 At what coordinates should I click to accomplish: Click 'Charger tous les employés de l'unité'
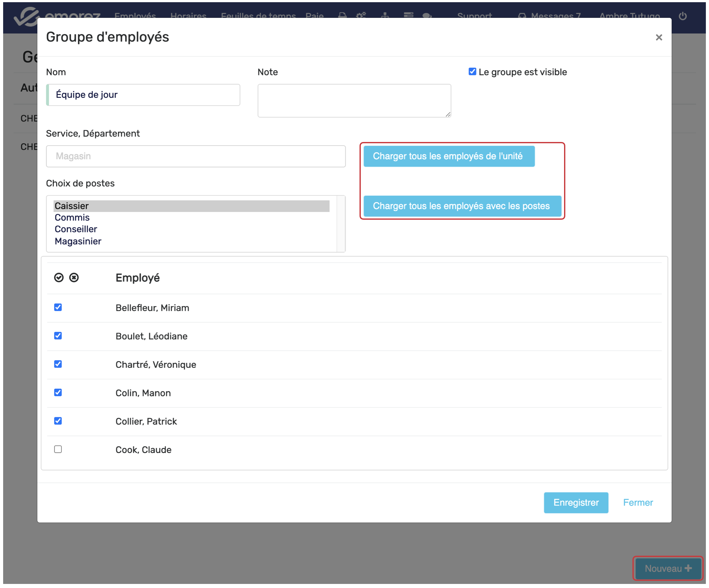point(449,156)
